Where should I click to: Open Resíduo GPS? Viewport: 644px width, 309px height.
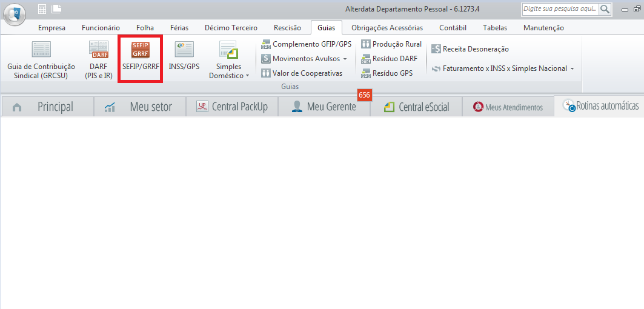point(387,73)
